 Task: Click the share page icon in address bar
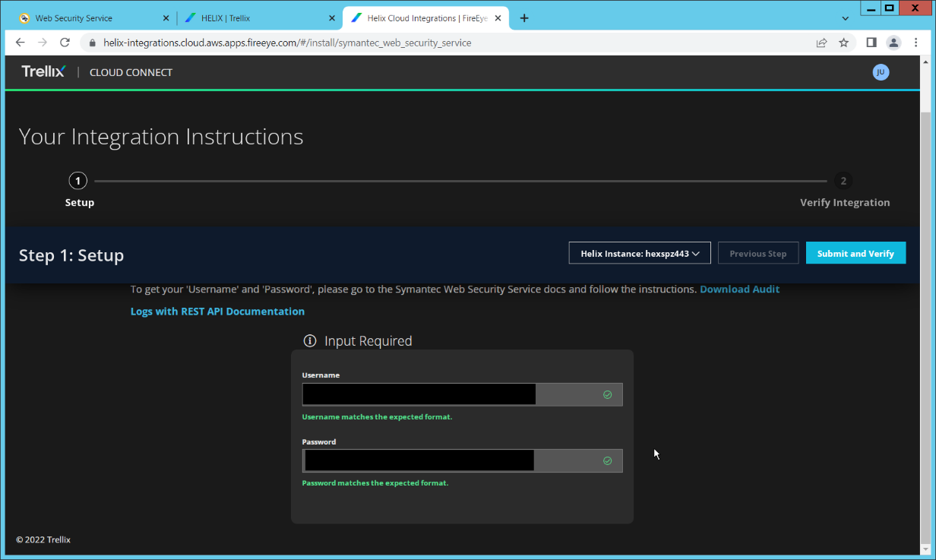coord(821,43)
